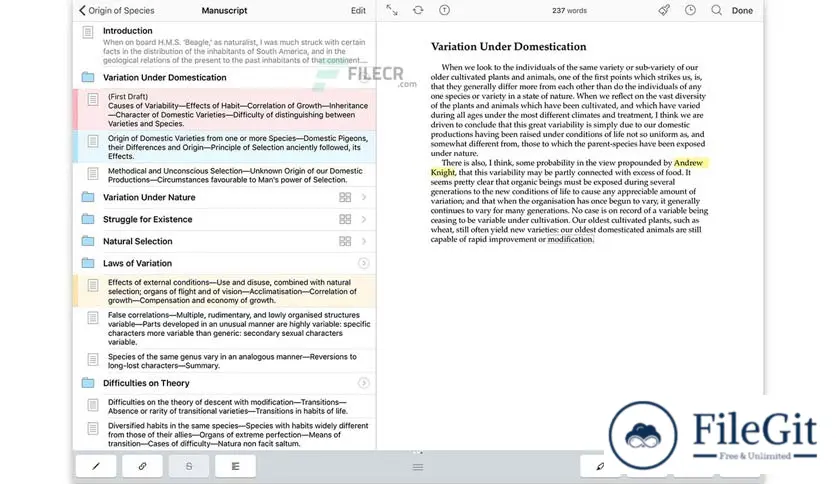This screenshot has height=484, width=836.
Task: Show corkboard for Variation Under Nature
Action: tap(345, 197)
